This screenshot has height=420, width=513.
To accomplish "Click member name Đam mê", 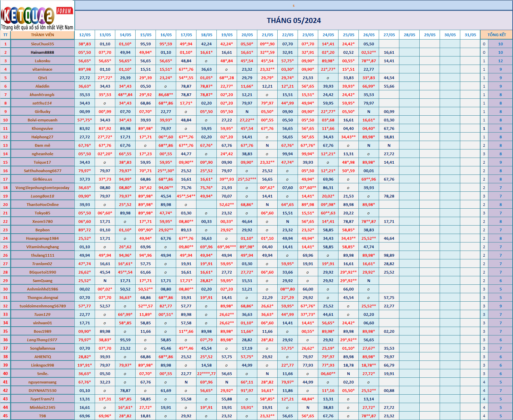I will [x=43, y=145].
